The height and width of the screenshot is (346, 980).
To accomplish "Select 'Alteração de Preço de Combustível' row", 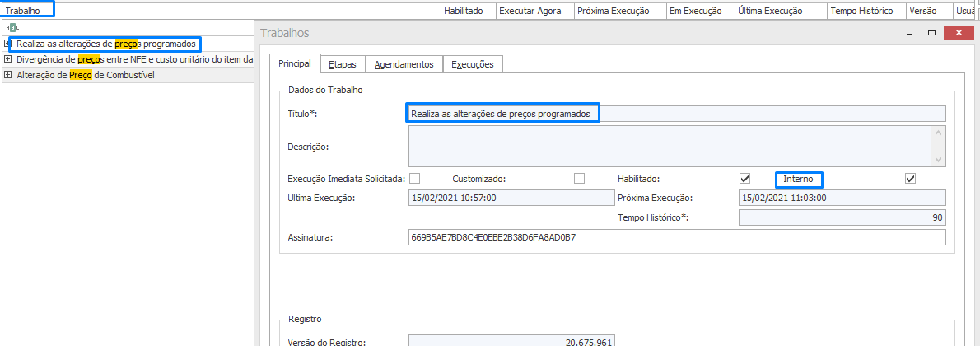I will tap(128, 75).
